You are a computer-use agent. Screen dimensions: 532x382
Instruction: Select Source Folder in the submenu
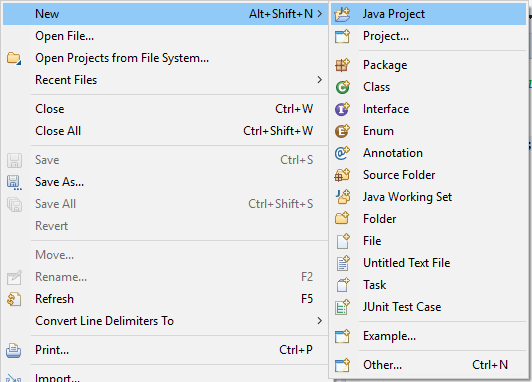coord(429,175)
